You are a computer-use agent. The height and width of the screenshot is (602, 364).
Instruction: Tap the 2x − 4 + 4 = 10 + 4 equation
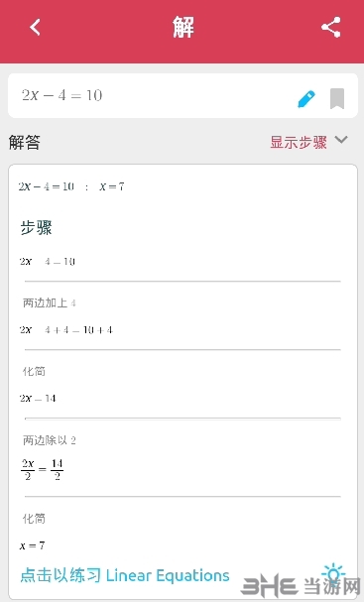(66, 330)
